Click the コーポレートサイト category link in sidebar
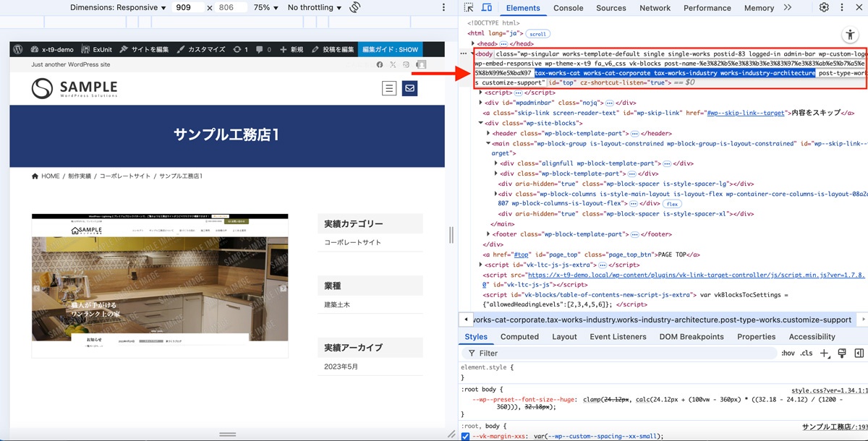 [352, 242]
